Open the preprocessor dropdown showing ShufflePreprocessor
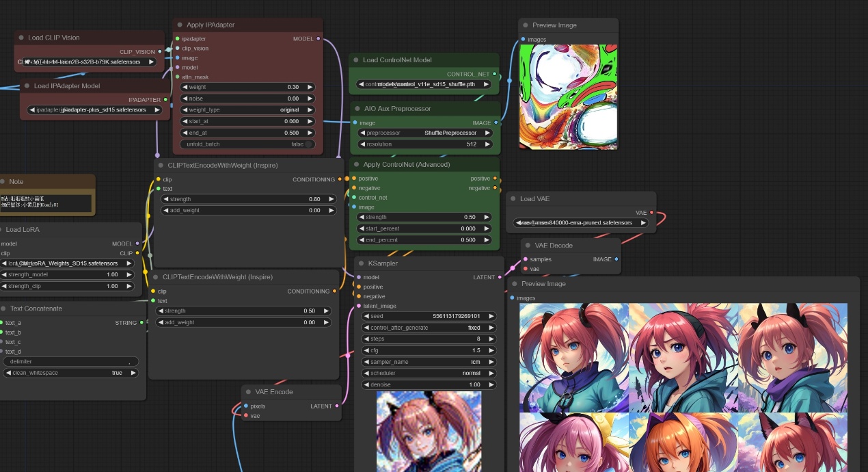This screenshot has width=868, height=472. (425, 133)
